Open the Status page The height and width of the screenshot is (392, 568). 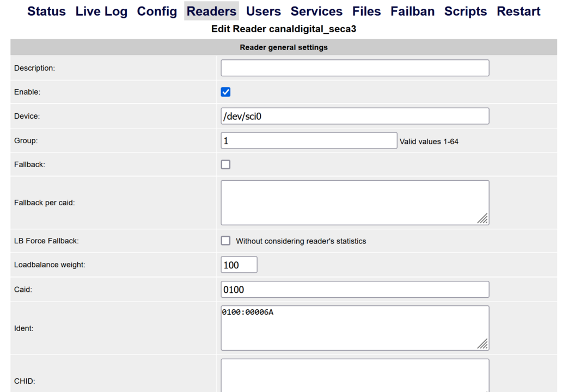pos(46,11)
